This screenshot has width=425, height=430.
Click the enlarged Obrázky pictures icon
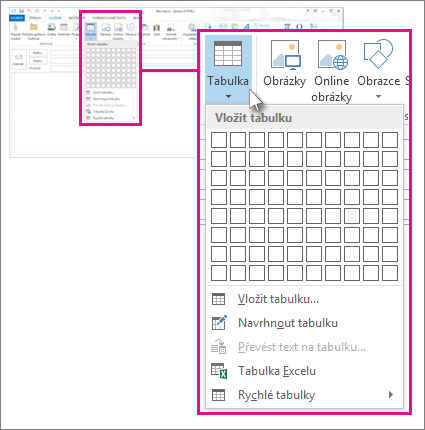[285, 55]
